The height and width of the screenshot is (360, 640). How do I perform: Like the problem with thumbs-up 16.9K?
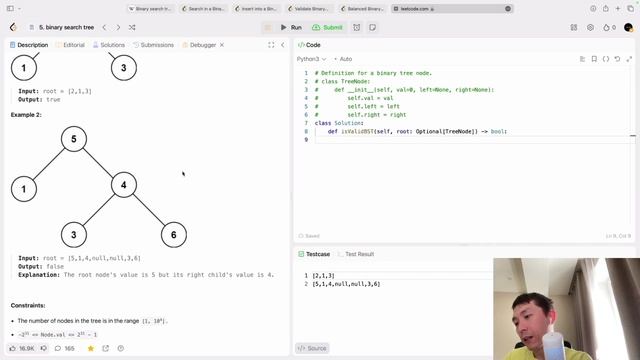22,348
